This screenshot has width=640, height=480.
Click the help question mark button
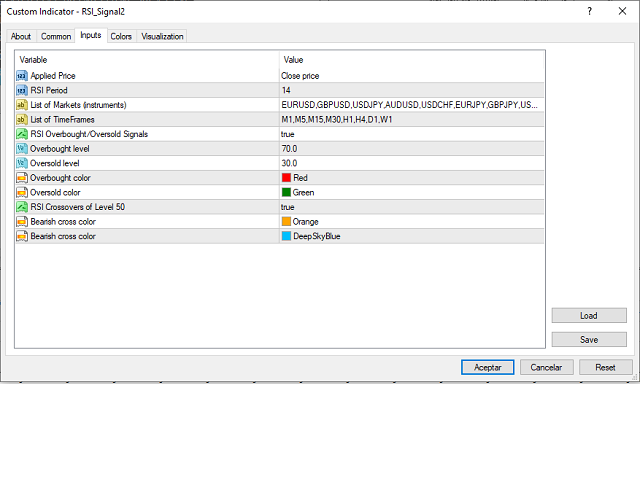589,12
